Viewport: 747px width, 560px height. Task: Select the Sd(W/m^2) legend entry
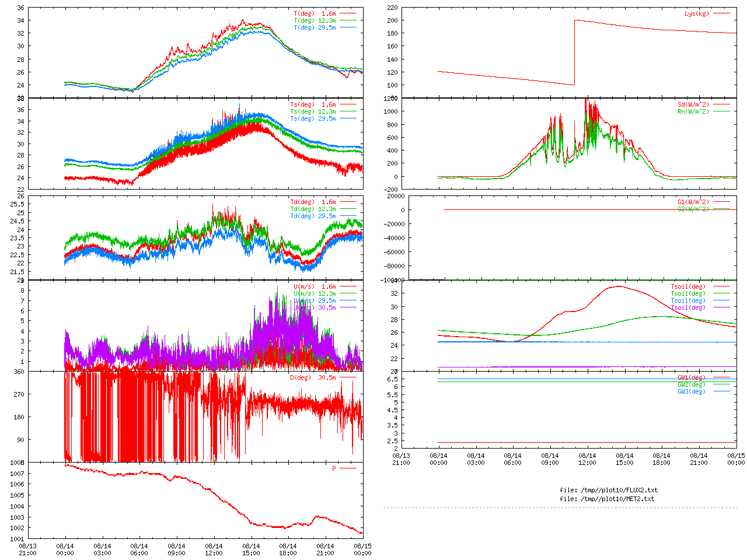[693, 105]
